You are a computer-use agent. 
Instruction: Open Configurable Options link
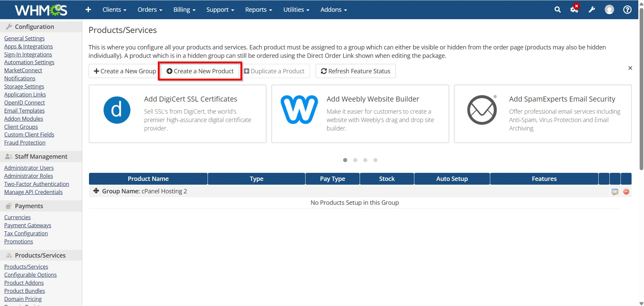[x=31, y=275]
